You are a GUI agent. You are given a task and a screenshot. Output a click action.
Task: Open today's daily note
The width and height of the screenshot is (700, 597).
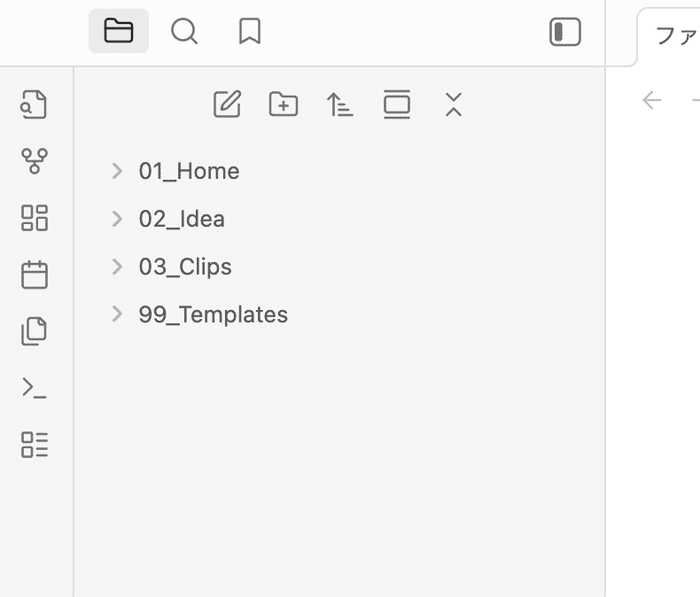click(34, 275)
